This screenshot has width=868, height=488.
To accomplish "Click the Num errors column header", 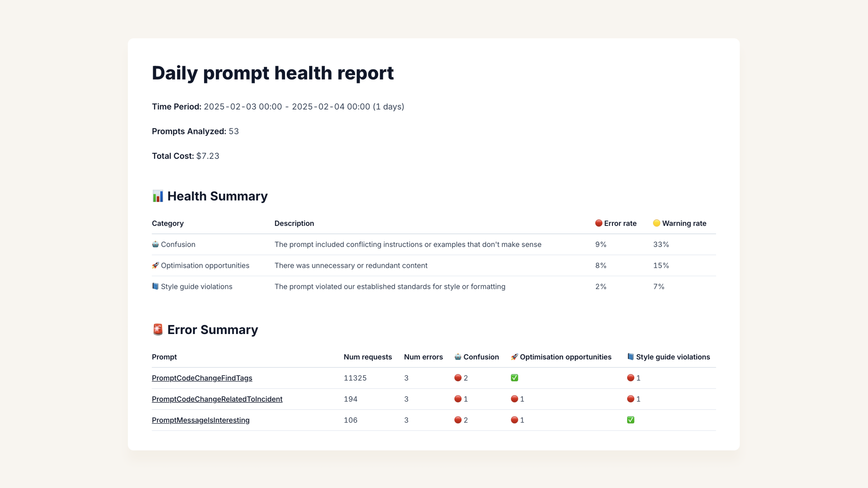I will coord(423,357).
